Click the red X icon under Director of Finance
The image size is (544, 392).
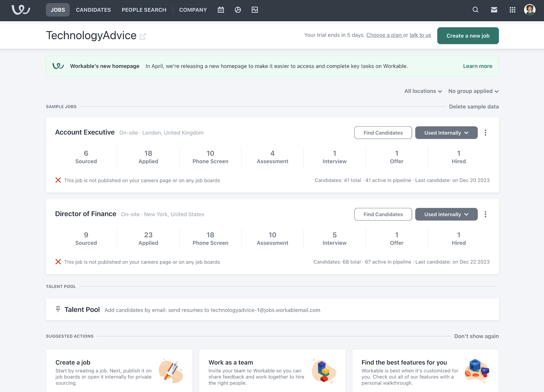[58, 262]
